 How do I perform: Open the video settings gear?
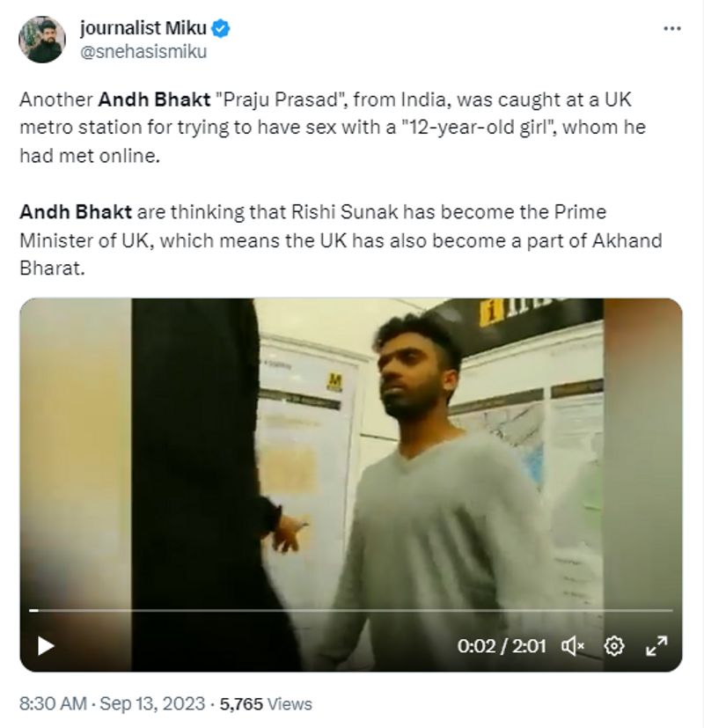coord(614,646)
